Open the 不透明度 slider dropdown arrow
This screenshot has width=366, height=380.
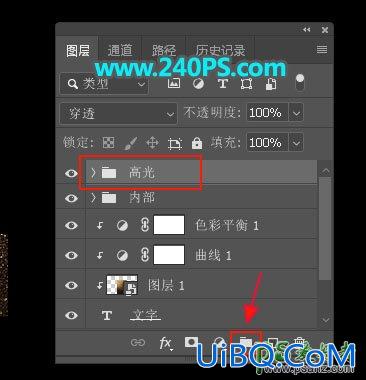tap(296, 112)
